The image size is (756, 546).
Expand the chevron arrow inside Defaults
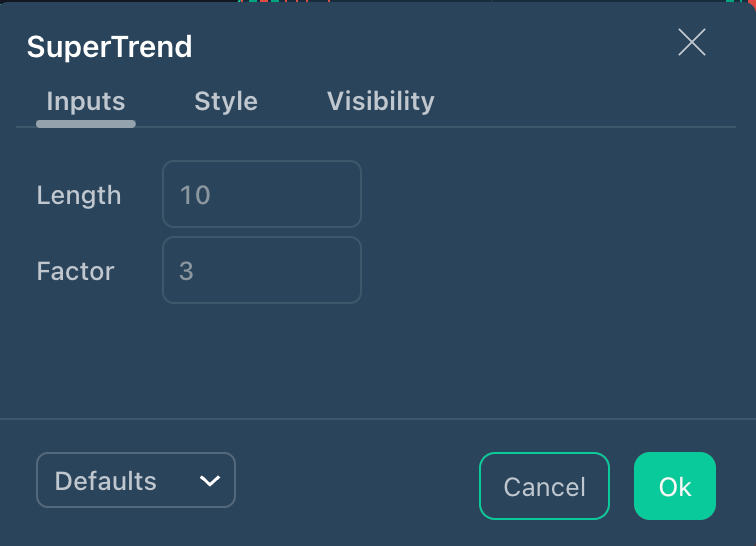pyautogui.click(x=210, y=480)
